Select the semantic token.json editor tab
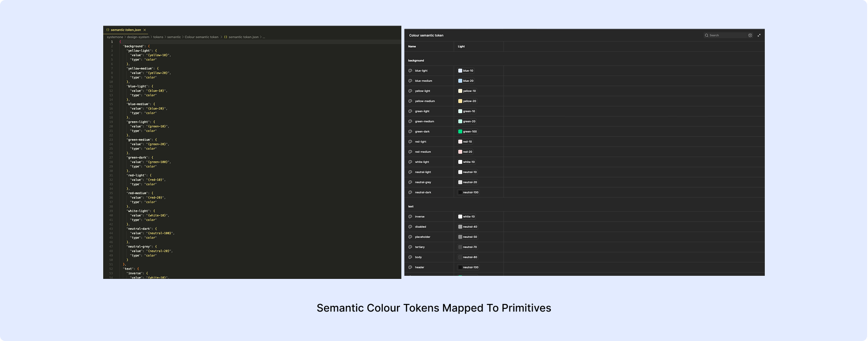This screenshot has height=341, width=868. 125,30
